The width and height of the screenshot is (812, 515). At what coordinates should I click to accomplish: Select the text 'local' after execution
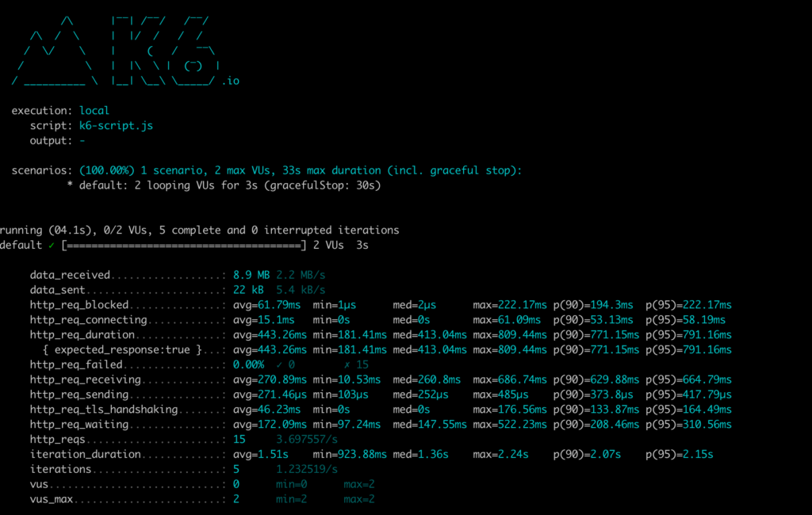click(x=94, y=111)
